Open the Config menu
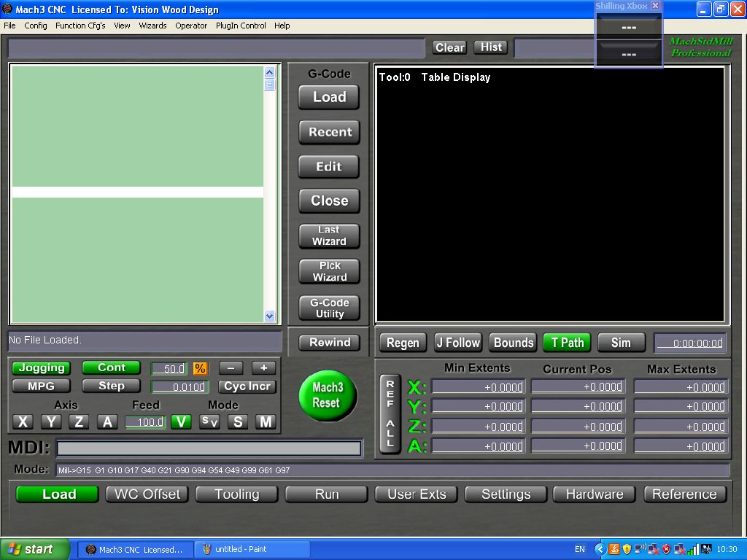 tap(36, 26)
